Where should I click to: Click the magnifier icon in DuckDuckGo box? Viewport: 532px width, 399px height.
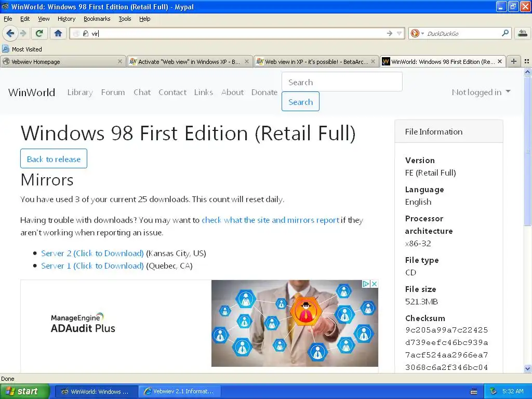505,33
